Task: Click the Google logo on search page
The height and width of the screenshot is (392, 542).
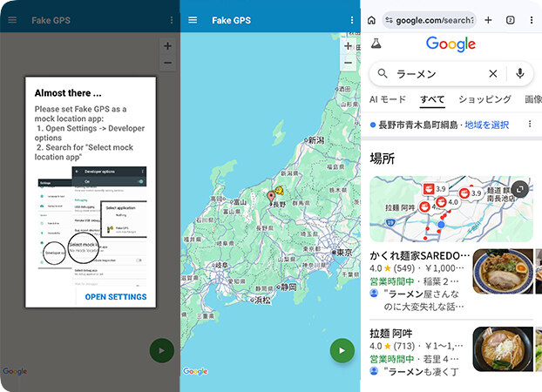Action: tap(451, 44)
